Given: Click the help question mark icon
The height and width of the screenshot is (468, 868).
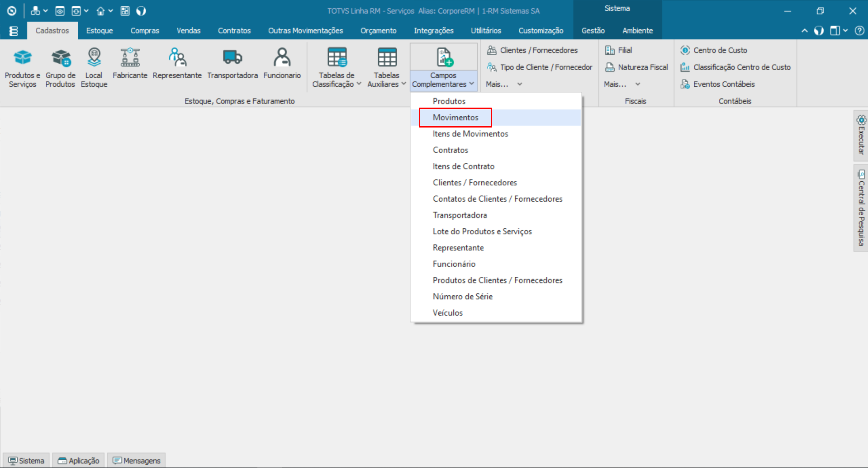Looking at the screenshot, I should pyautogui.click(x=859, y=31).
